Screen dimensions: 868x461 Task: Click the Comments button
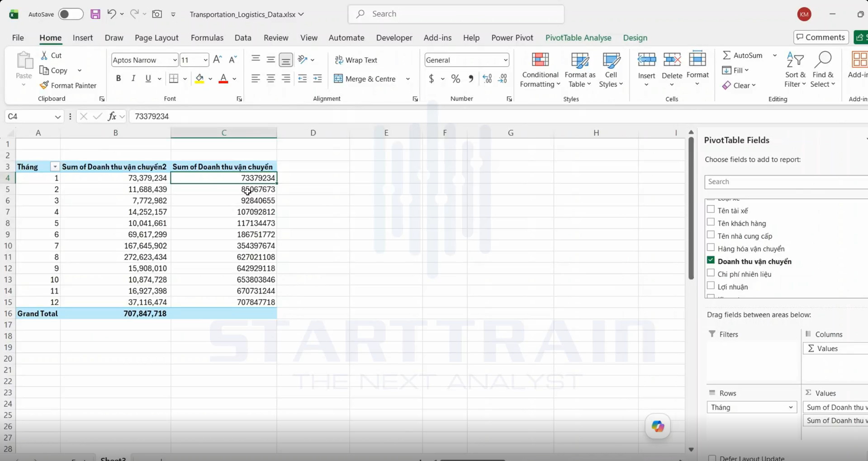[821, 38]
